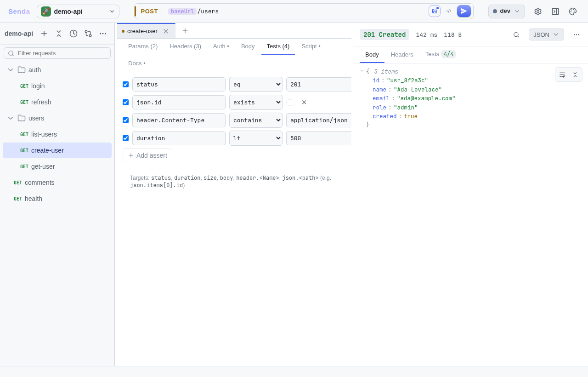Change the POST method selector

coord(149,11)
